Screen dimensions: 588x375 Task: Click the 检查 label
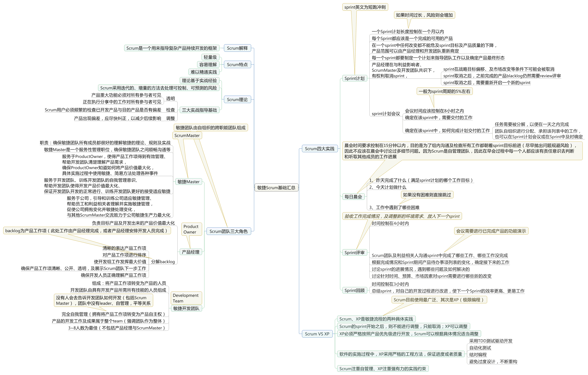coord(170,110)
